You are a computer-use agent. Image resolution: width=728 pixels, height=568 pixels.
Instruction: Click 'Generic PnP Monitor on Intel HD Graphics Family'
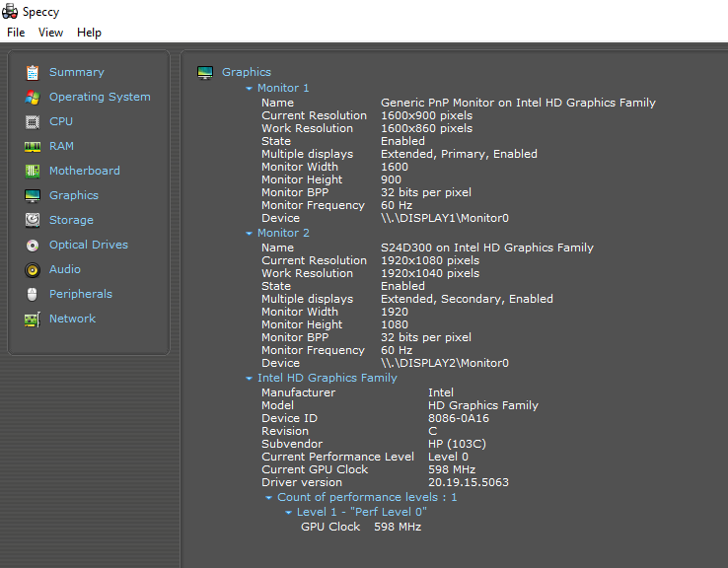point(518,103)
